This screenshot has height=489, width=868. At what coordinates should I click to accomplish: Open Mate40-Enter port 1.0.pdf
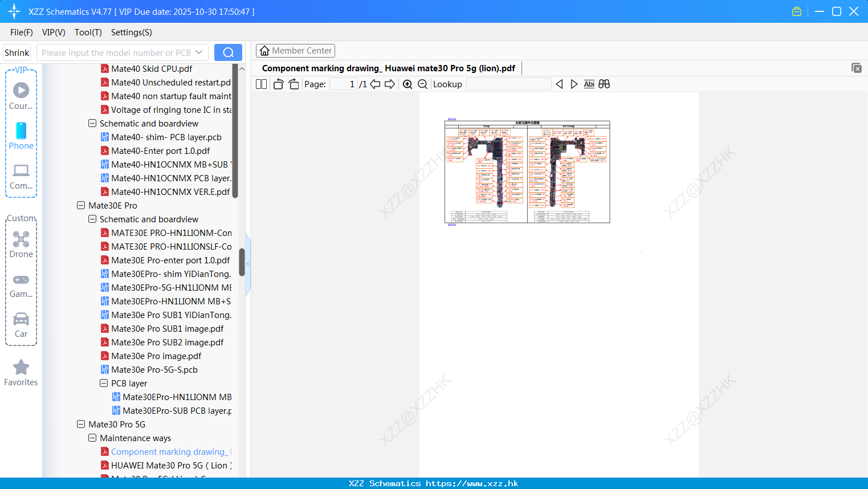tap(155, 150)
